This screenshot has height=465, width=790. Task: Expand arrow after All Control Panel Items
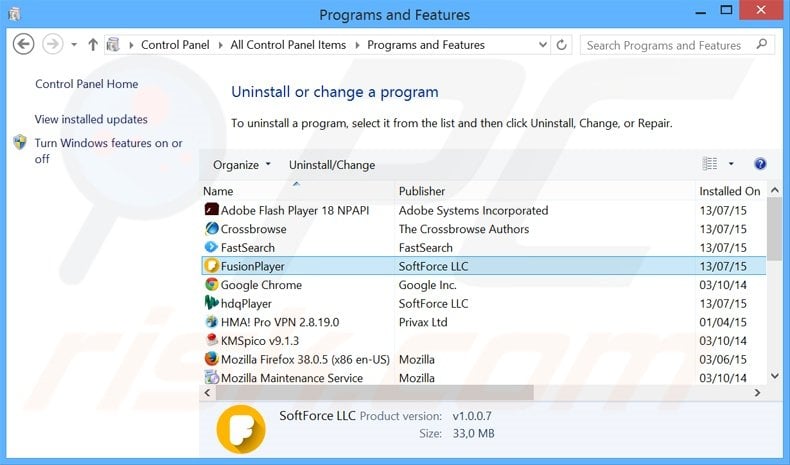click(x=357, y=45)
